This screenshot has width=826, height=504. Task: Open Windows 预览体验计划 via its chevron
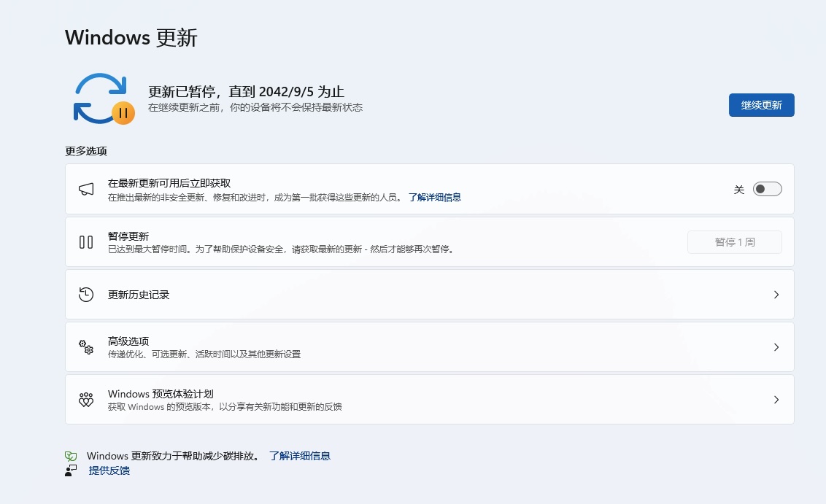(x=776, y=400)
